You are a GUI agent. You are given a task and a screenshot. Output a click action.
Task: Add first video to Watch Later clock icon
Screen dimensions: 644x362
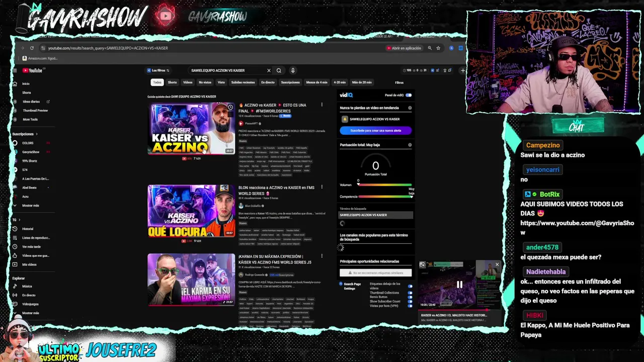pyautogui.click(x=230, y=107)
